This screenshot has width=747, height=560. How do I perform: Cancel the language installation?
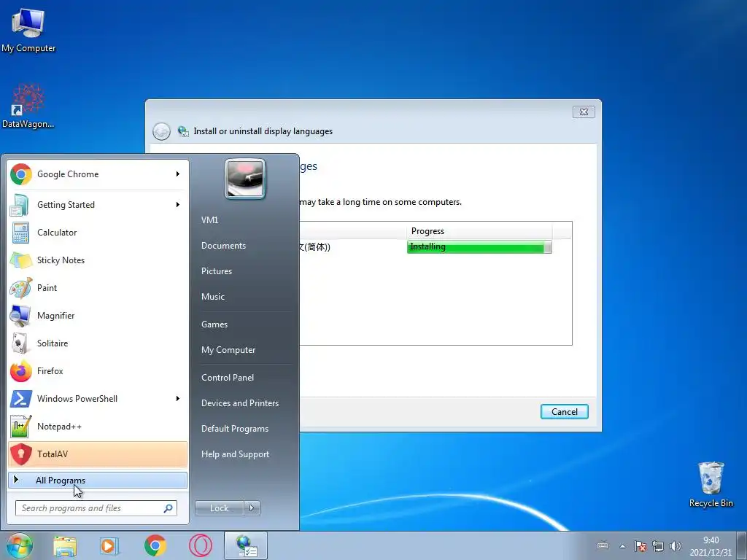[565, 412]
